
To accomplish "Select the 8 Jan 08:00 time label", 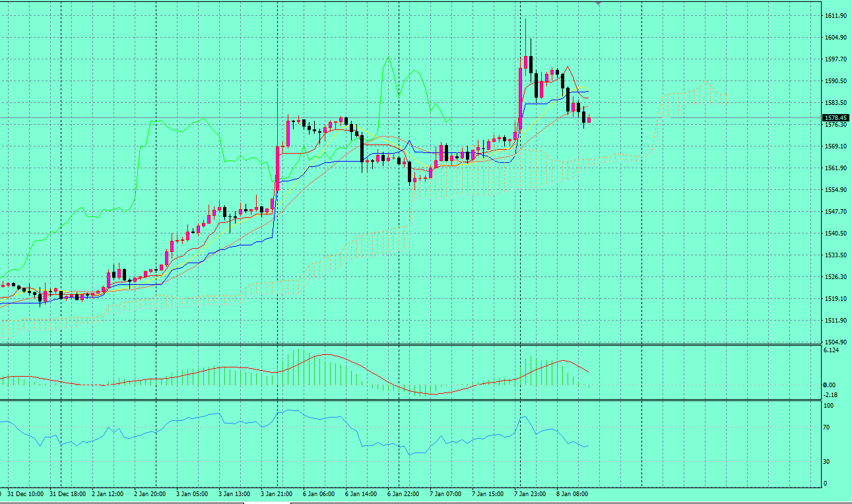I will pyautogui.click(x=572, y=493).
